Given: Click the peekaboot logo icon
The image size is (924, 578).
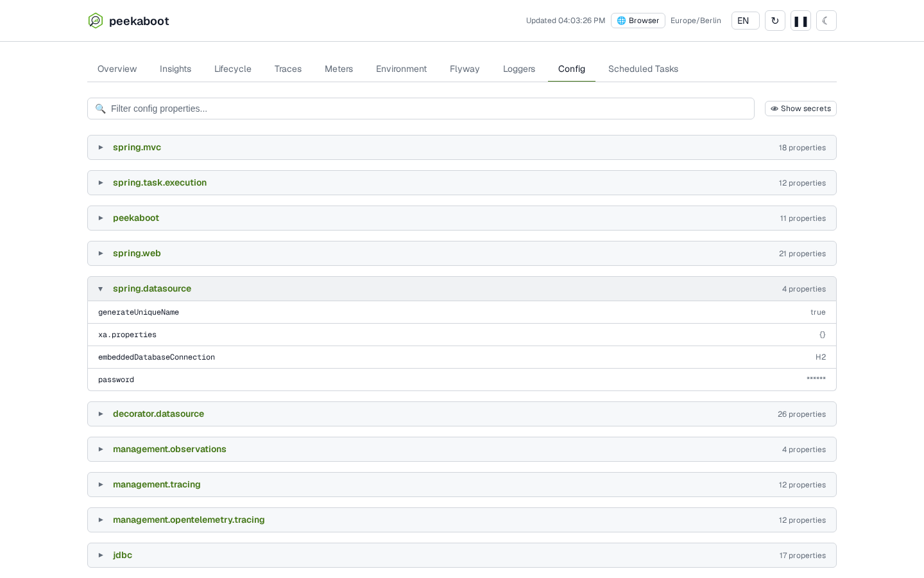Looking at the screenshot, I should pos(96,21).
